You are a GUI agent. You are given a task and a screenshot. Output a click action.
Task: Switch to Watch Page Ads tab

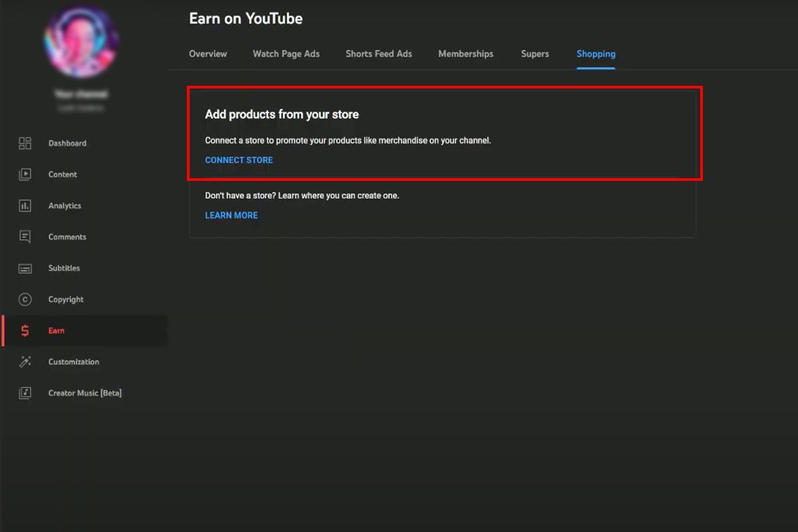pyautogui.click(x=286, y=54)
